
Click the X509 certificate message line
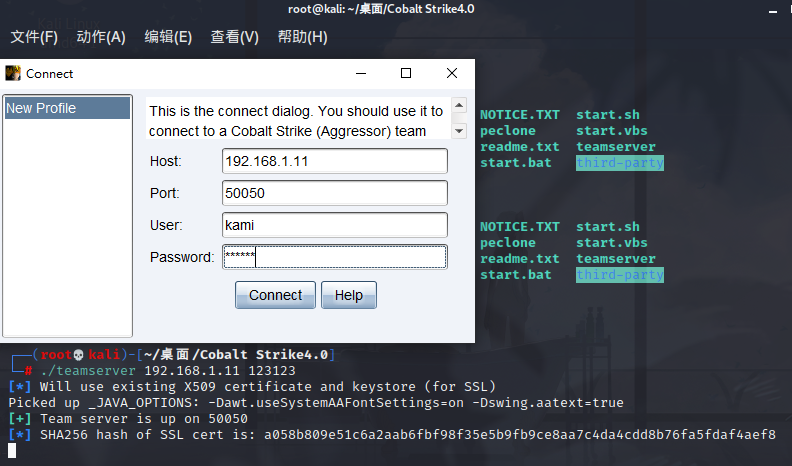pos(252,387)
